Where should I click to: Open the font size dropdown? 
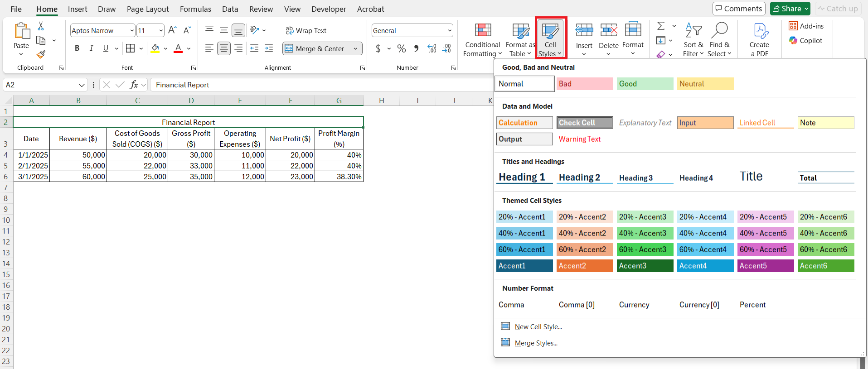tap(161, 31)
